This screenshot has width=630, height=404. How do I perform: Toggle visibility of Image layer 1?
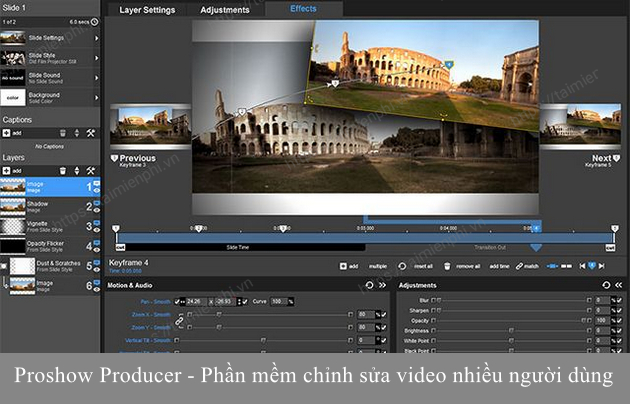click(x=97, y=190)
